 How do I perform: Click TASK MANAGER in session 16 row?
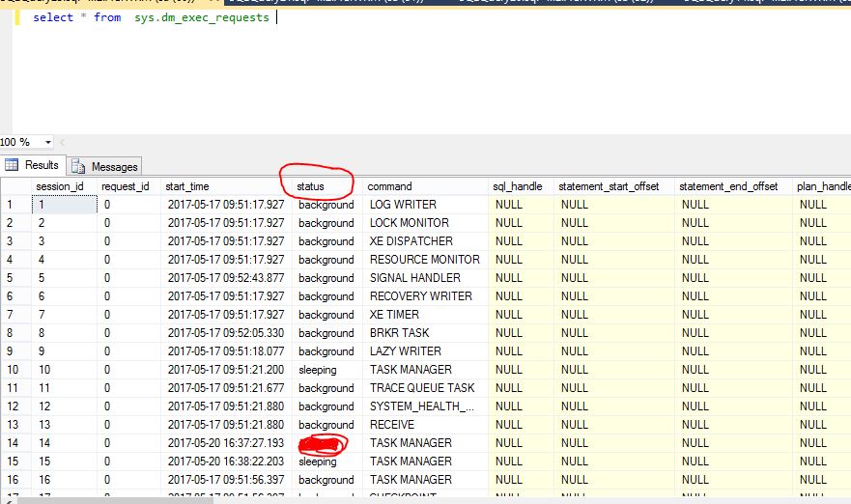pos(425,480)
